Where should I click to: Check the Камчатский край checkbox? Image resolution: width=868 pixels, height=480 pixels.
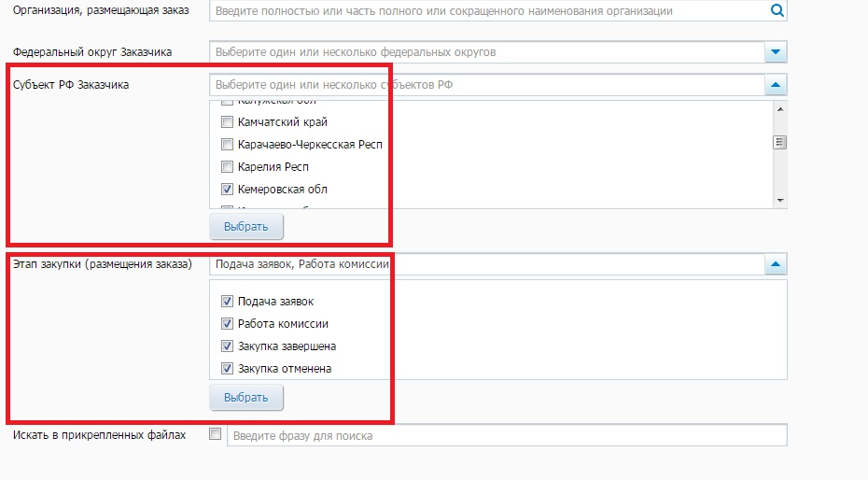click(227, 121)
